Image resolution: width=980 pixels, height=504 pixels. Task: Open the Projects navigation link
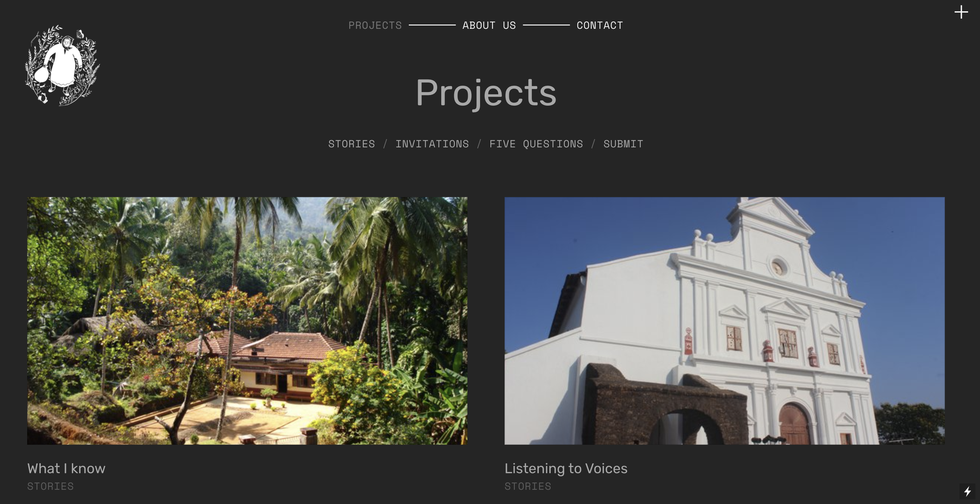[x=375, y=25]
